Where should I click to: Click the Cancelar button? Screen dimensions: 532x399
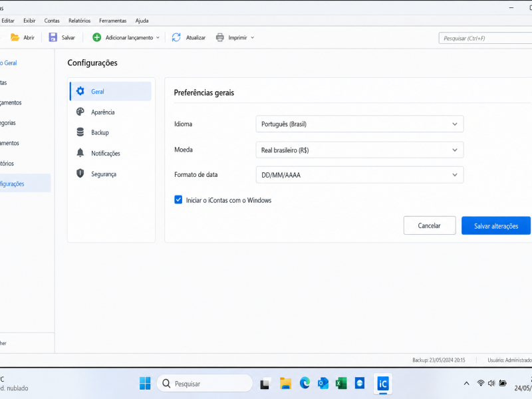click(430, 225)
